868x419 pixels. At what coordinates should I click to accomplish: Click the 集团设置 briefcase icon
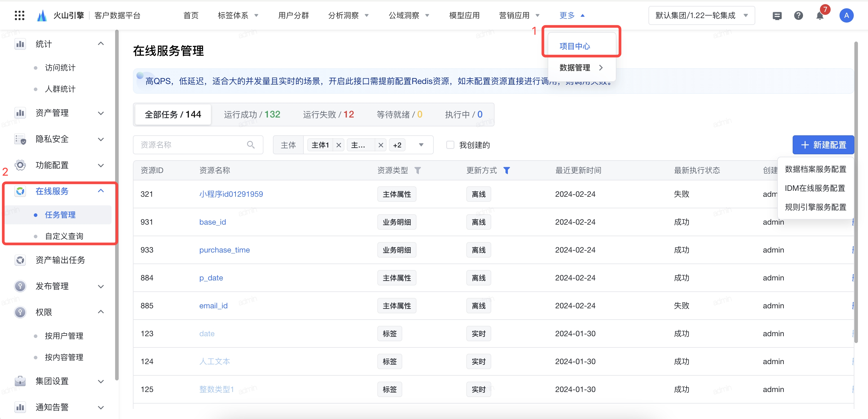point(20,381)
